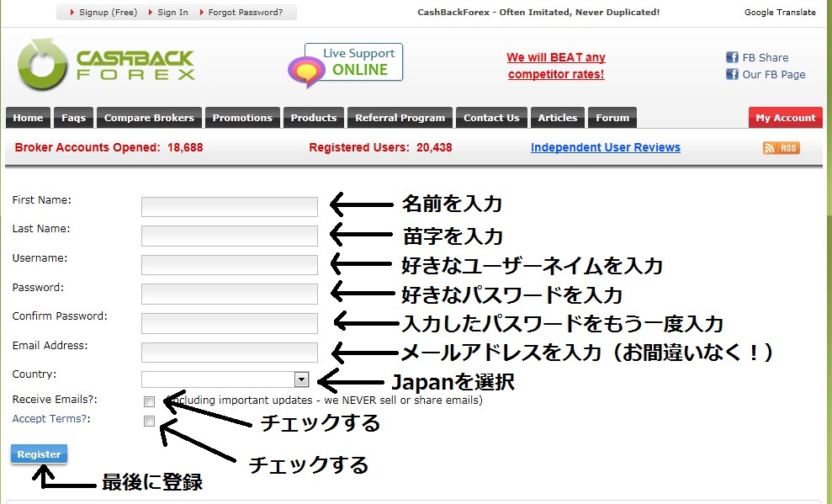This screenshot has height=504, width=832.
Task: Click the CashBack Forex logo
Action: click(x=106, y=64)
